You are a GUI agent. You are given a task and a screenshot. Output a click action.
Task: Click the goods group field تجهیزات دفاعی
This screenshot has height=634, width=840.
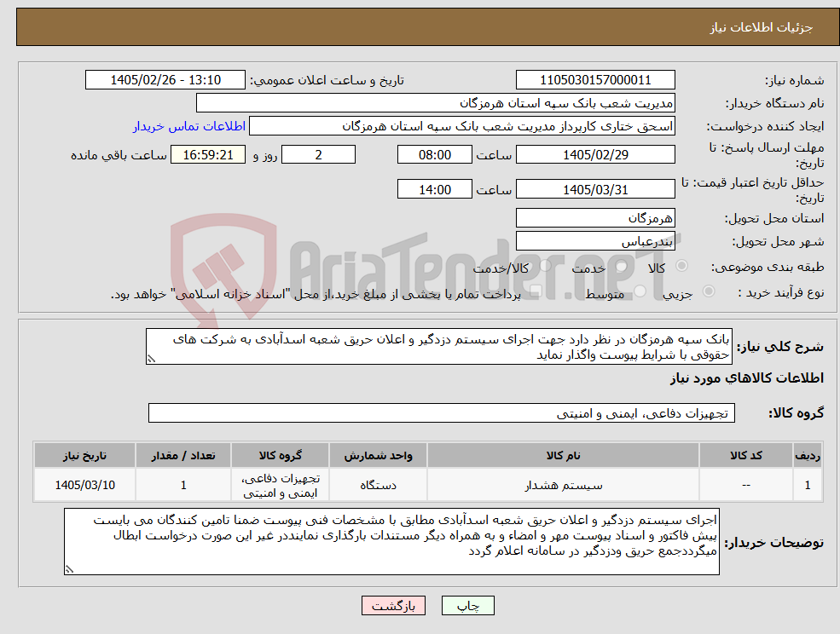[x=442, y=412]
